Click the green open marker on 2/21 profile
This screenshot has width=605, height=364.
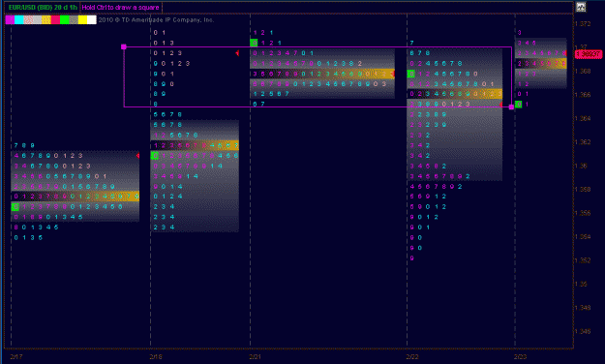pos(254,43)
